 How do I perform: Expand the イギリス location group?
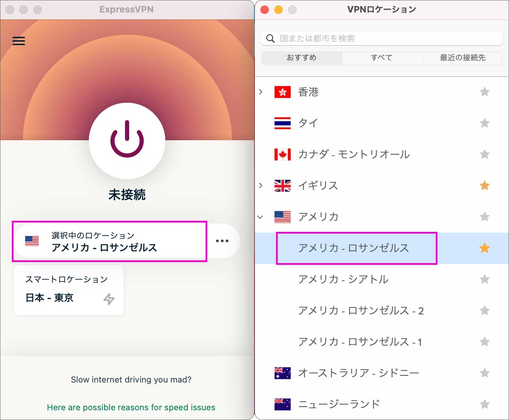click(x=261, y=186)
